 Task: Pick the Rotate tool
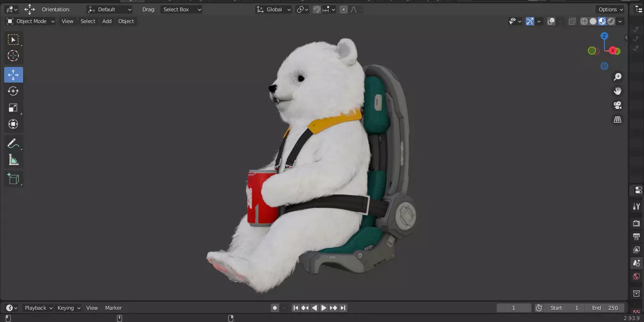pyautogui.click(x=13, y=91)
